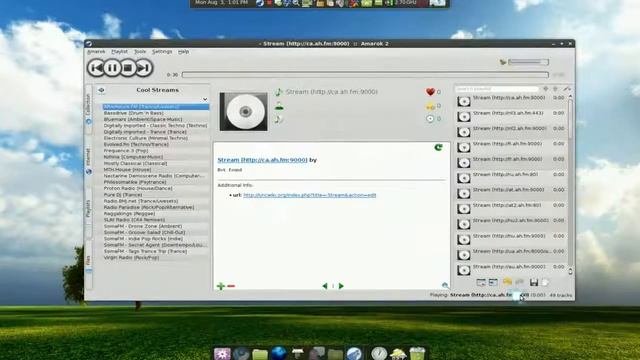Open the Settings menu

pos(162,52)
